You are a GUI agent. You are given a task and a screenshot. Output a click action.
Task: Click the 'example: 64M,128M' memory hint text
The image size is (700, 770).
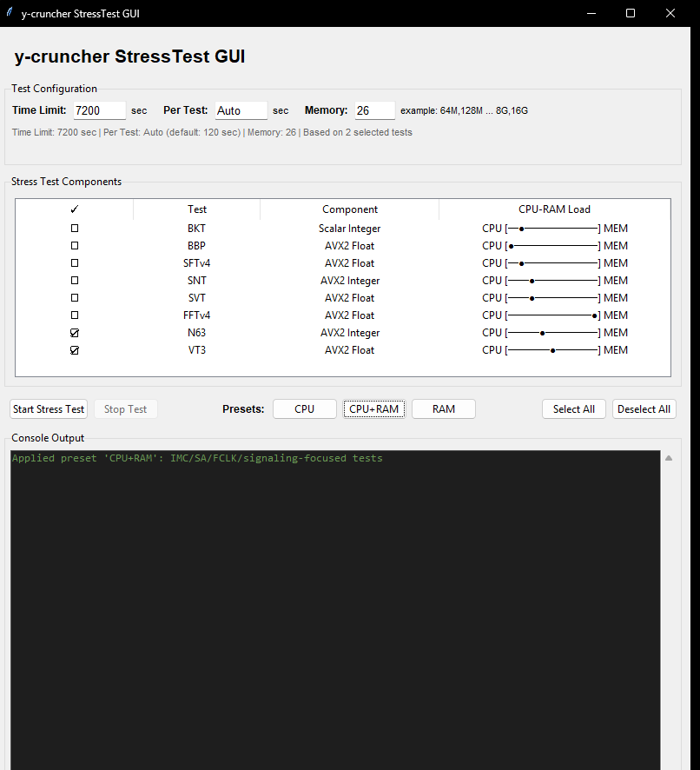(x=464, y=110)
